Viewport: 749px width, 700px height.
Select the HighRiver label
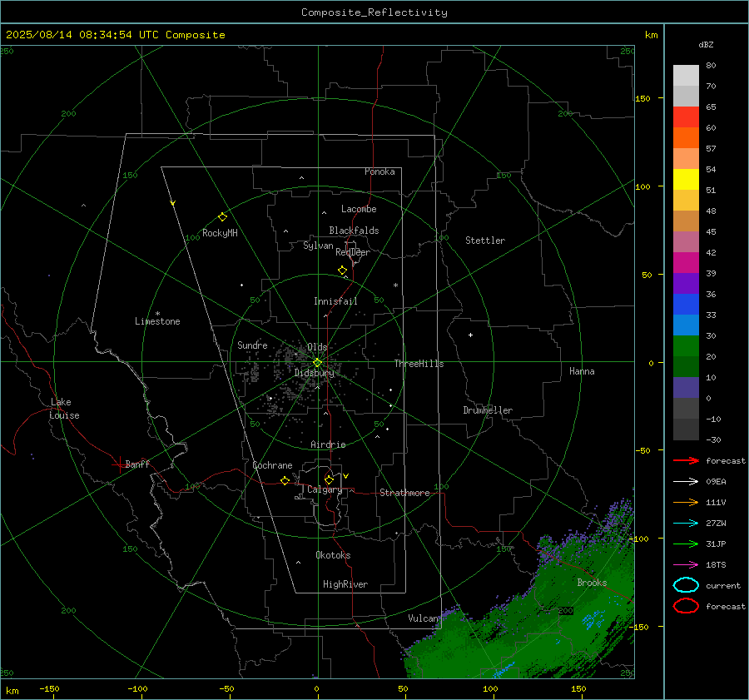point(345,584)
